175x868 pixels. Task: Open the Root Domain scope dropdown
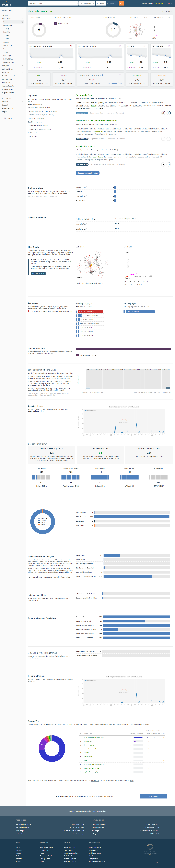87,3
